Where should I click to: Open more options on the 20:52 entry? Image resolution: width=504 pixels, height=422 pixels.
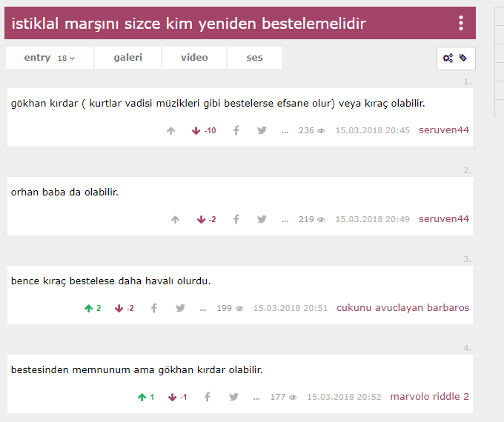[x=256, y=398]
